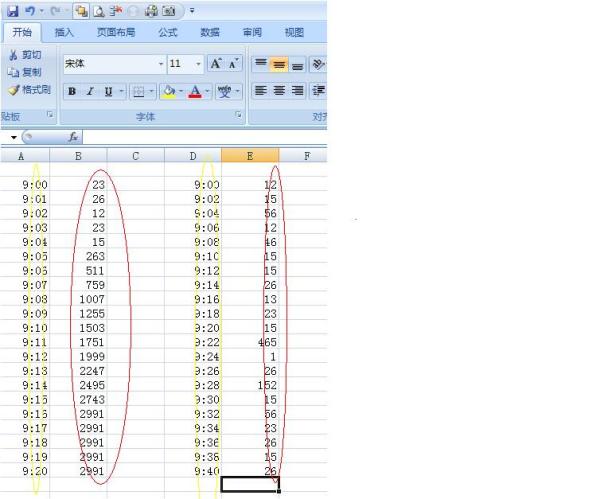600x499 pixels.
Task: Toggle Italic formatting
Action: coord(90,92)
